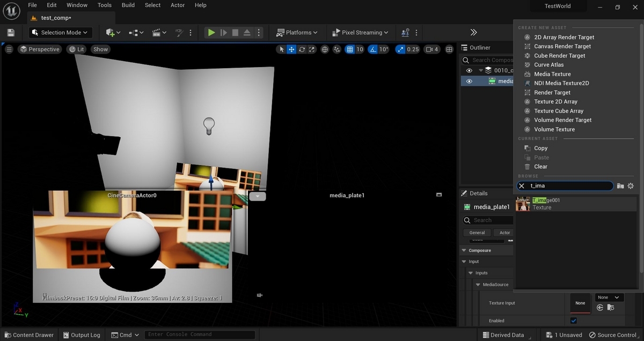Viewport: 644px width, 341px height.
Task: Open the Build menu
Action: coord(128,5)
